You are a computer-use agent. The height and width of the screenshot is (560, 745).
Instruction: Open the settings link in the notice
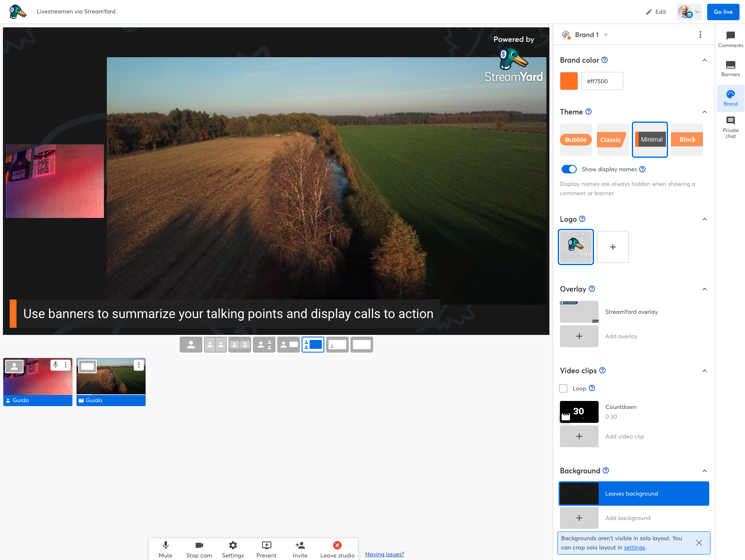pyautogui.click(x=634, y=547)
